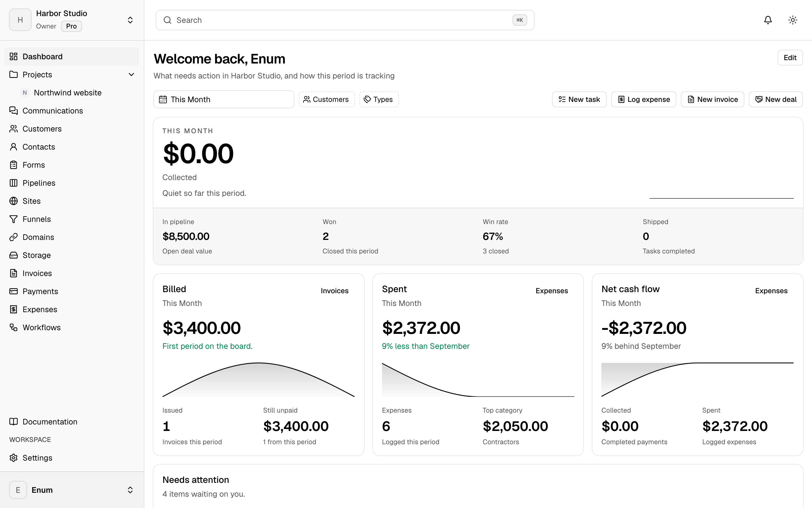Click the Expenses receipt icon in sidebar
The height and width of the screenshot is (508, 812).
coord(14,309)
